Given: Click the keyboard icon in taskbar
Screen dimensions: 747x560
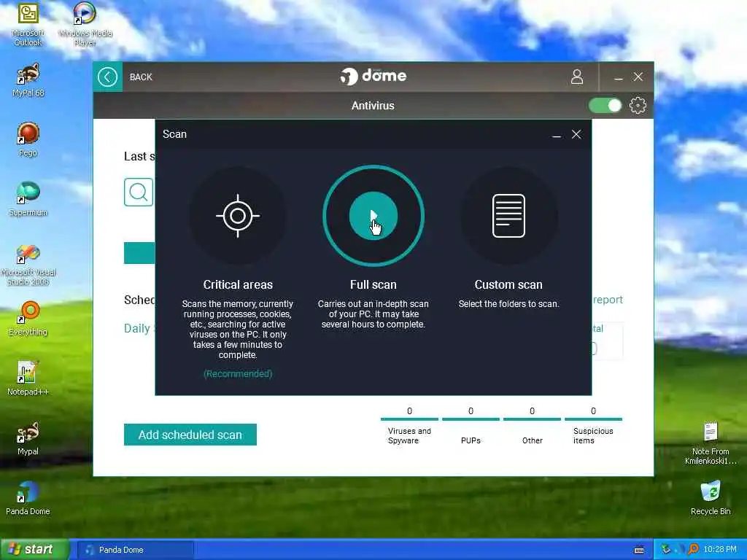Looking at the screenshot, I should pyautogui.click(x=639, y=550).
